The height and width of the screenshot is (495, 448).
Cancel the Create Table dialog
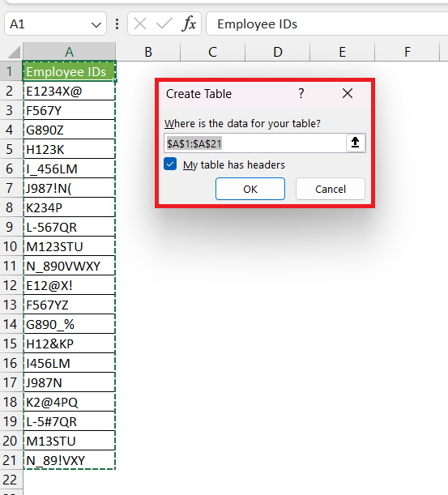coord(331,189)
